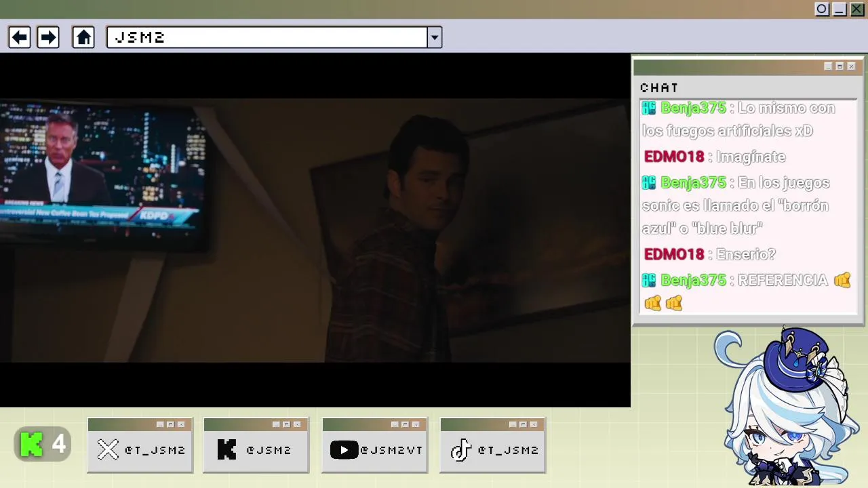Click the forward arrow navigation button

[x=48, y=37]
